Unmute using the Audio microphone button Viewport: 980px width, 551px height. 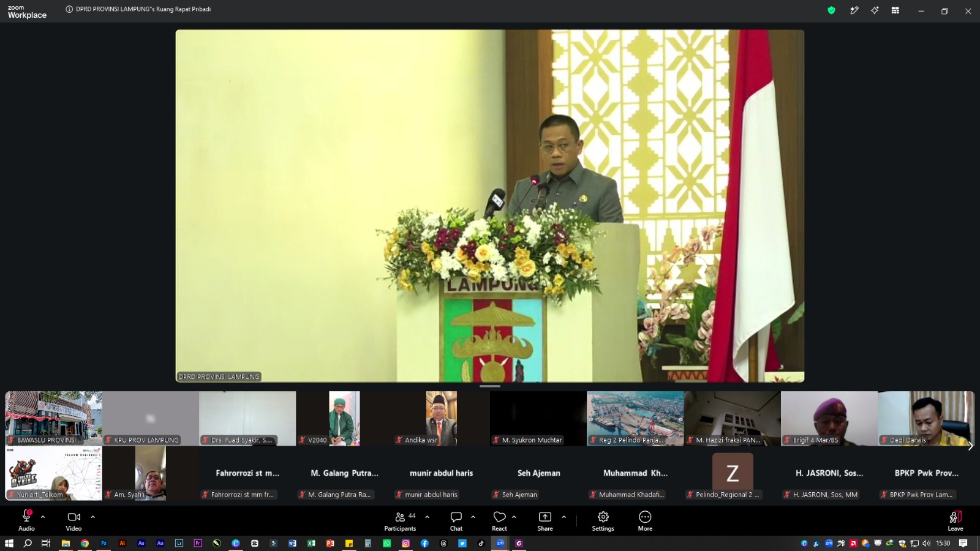click(x=26, y=521)
